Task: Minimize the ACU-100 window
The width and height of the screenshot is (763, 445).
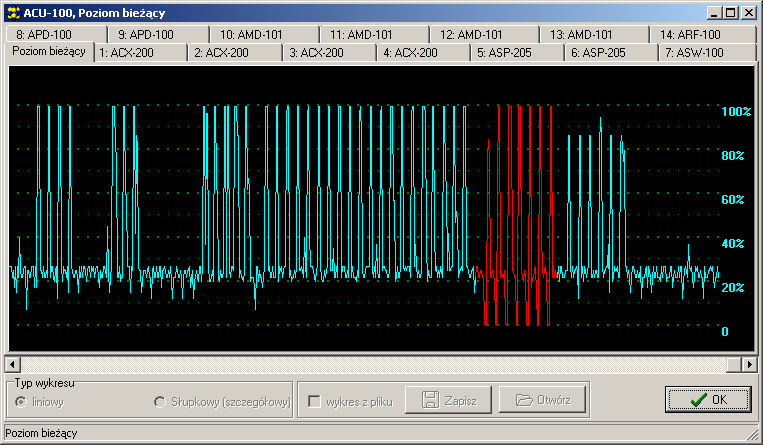Action: pyautogui.click(x=714, y=13)
